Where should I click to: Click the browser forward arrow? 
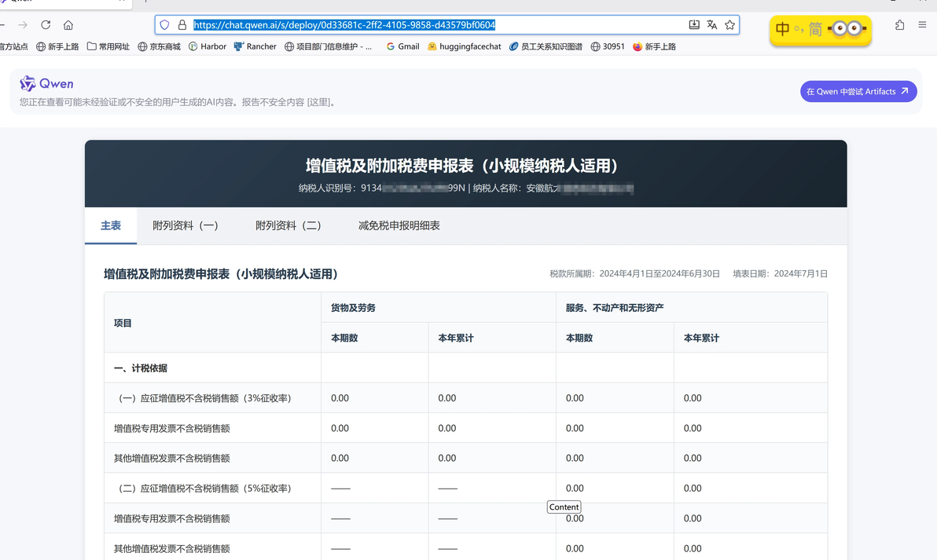tap(23, 25)
